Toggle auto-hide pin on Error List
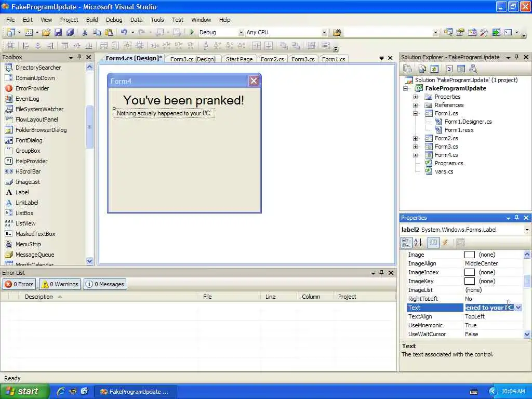The image size is (532, 399). pyautogui.click(x=382, y=272)
